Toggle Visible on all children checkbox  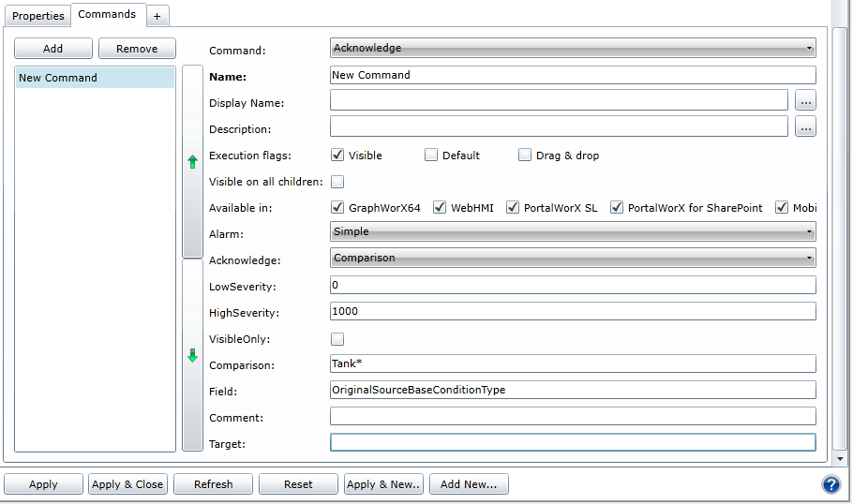click(337, 182)
